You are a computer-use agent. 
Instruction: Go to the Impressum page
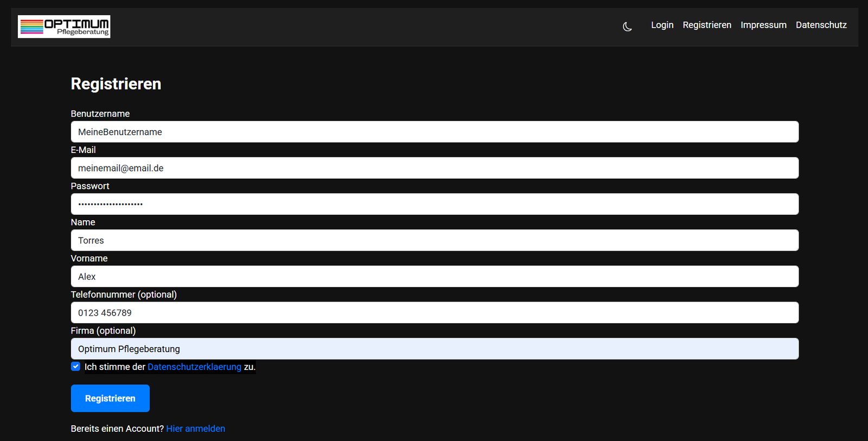tap(763, 25)
